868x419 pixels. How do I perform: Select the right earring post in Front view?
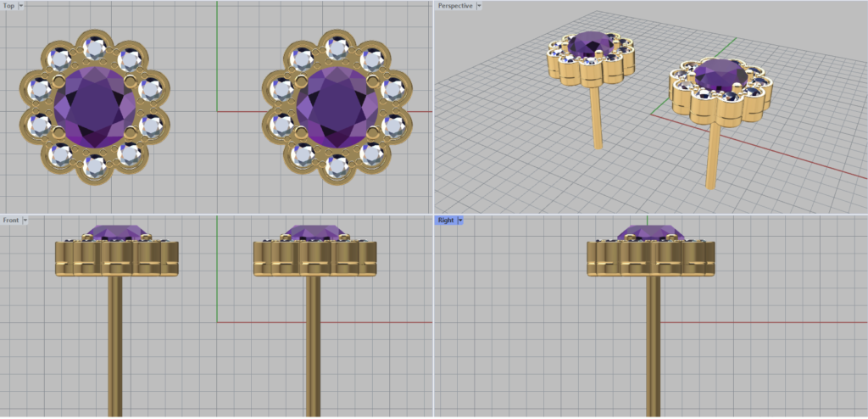tap(313, 339)
